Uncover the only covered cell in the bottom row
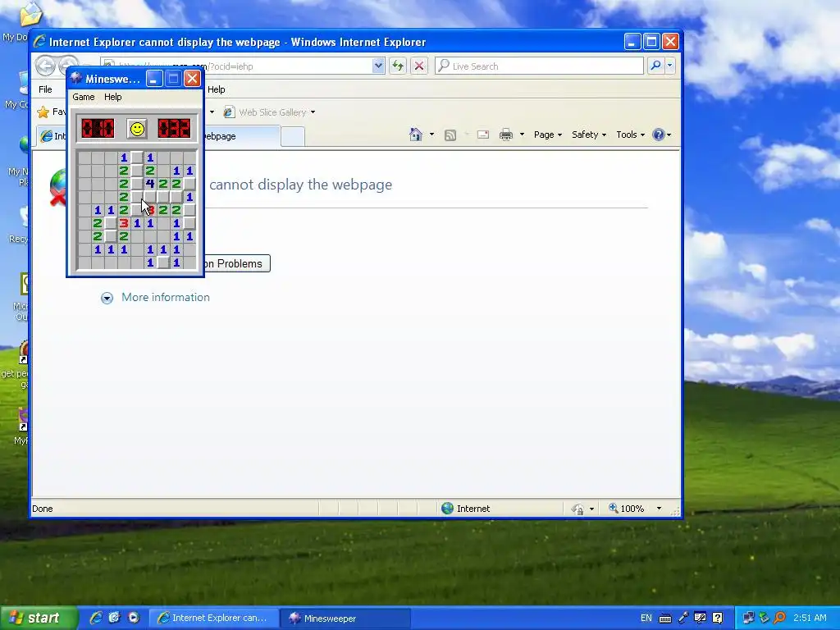 tap(163, 262)
